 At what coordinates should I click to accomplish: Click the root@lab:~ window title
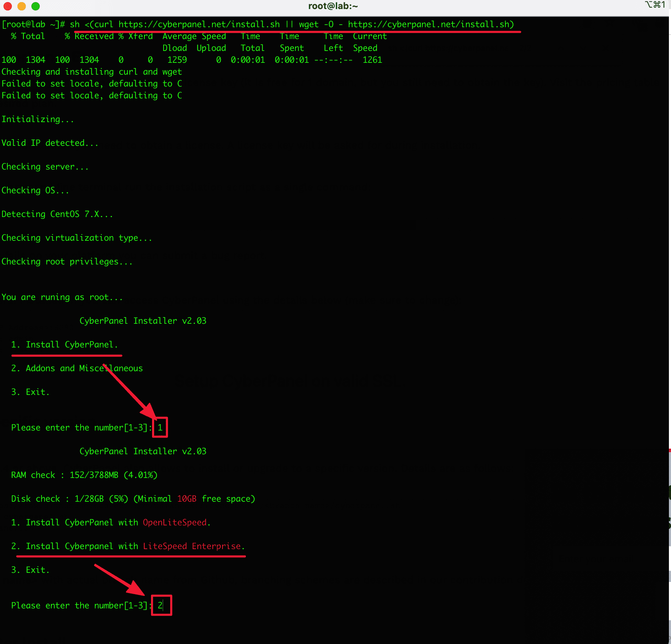coord(333,6)
